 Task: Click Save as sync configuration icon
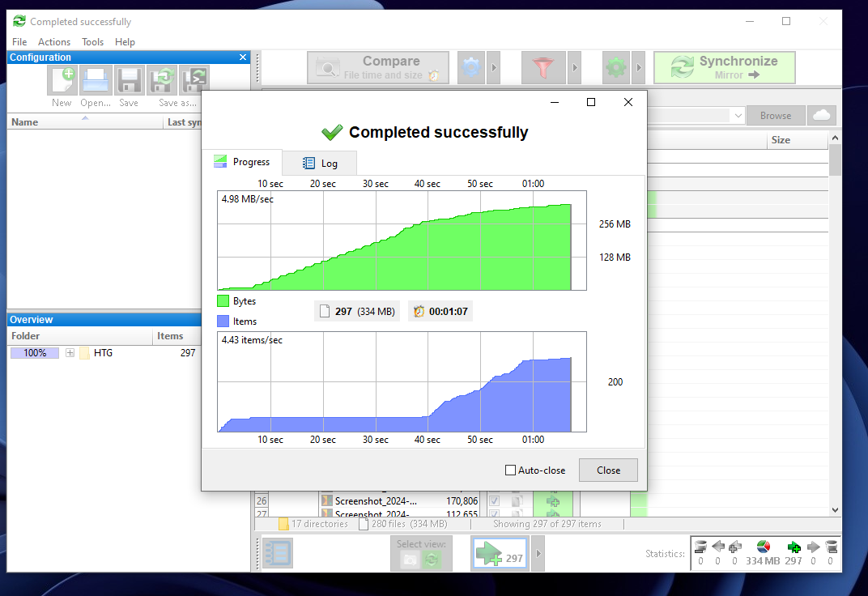pyautogui.click(x=162, y=81)
